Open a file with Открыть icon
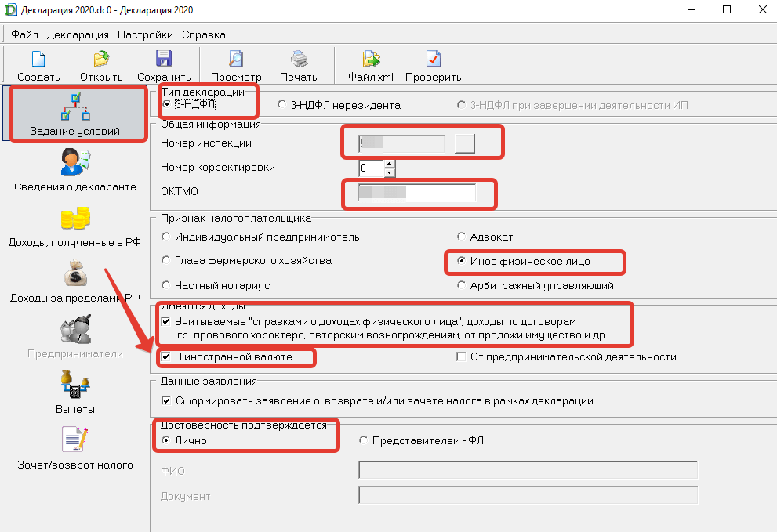Viewport: 777px width, 532px height. pos(101,60)
